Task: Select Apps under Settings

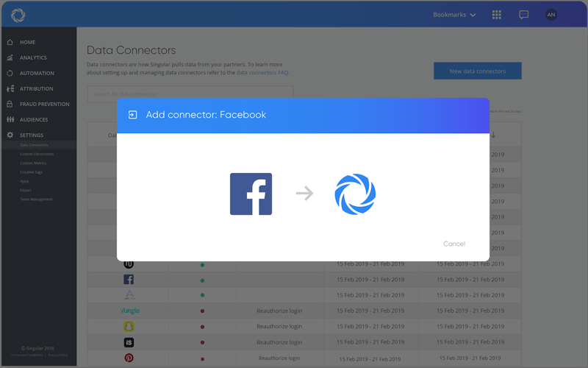Action: [24, 181]
